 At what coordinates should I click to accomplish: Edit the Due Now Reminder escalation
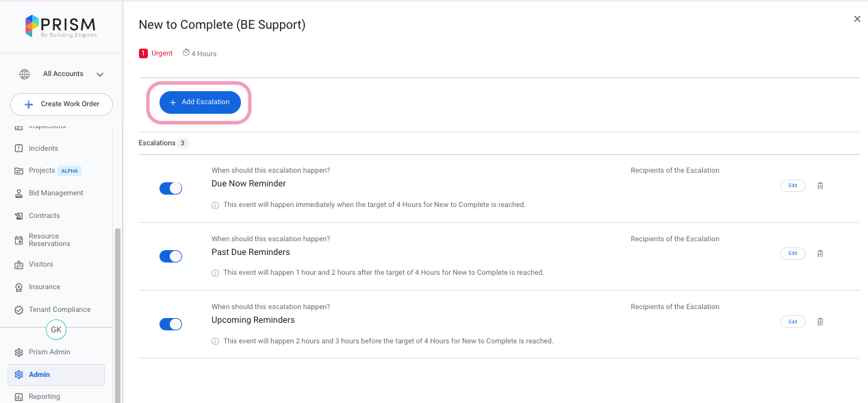point(793,186)
